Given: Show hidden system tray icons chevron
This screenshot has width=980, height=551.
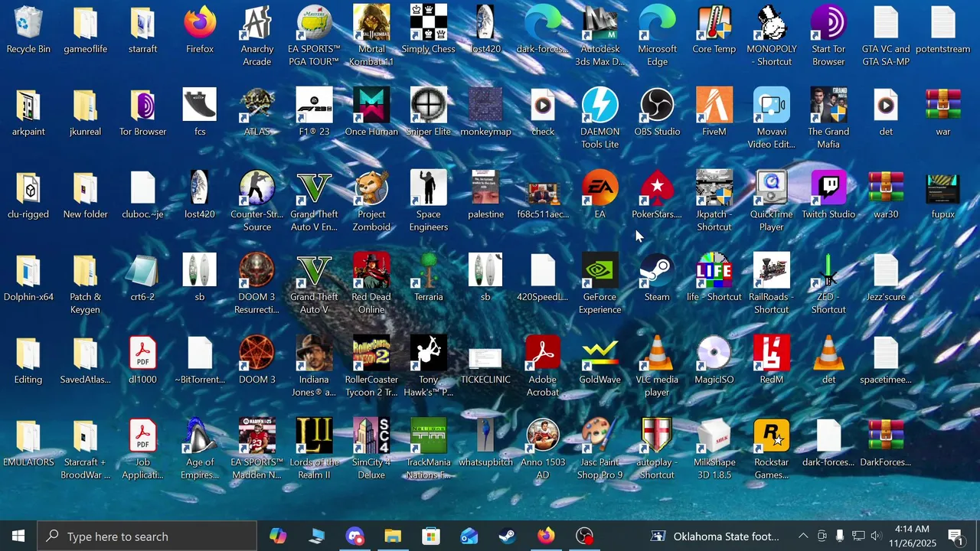Looking at the screenshot, I should pyautogui.click(x=803, y=536).
